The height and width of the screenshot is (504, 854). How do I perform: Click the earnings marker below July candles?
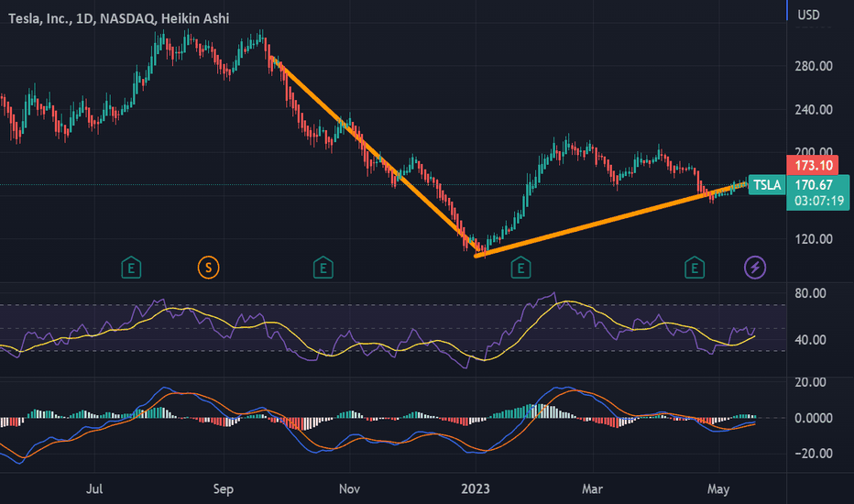click(x=131, y=268)
